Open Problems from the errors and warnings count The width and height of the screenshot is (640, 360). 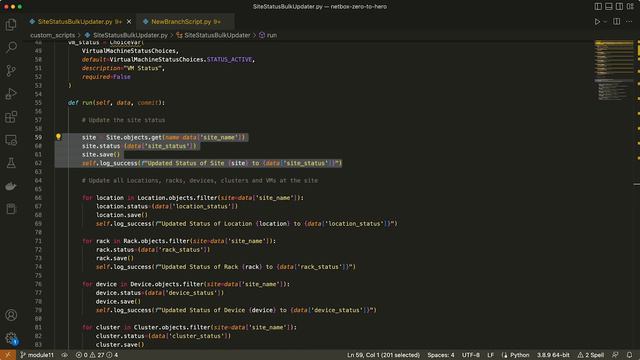pyautogui.click(x=97, y=355)
